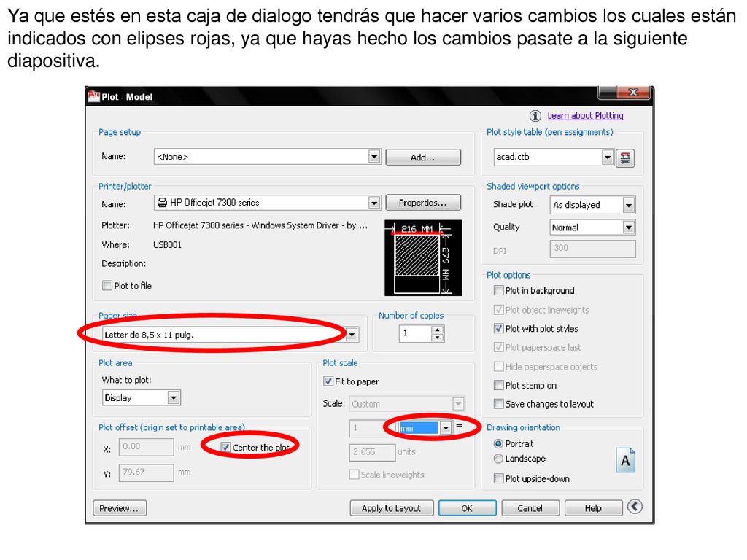Toggle Plot with plot styles checkbox
This screenshot has height=560, width=747.
[498, 328]
